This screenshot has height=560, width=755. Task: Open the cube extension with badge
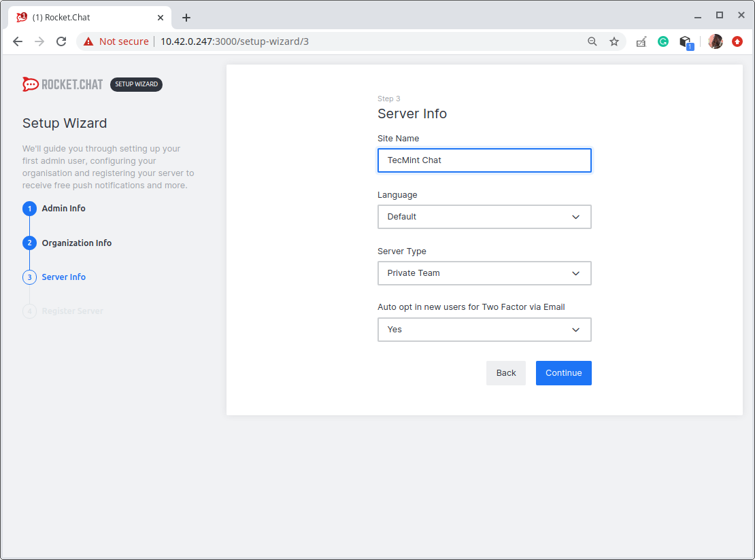point(686,42)
